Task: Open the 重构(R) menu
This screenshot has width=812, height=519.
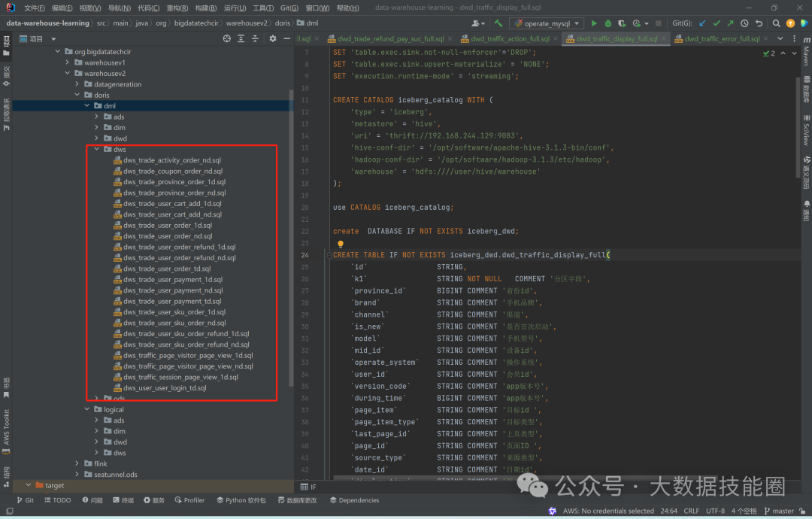Action: (177, 8)
